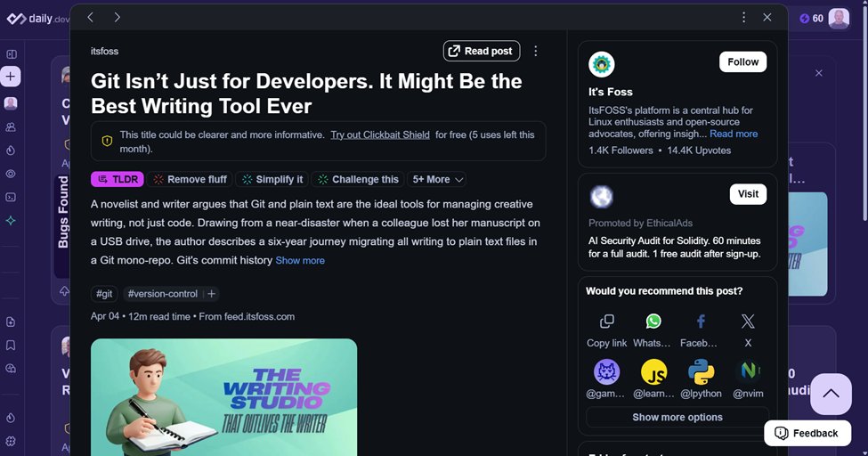Follow It's Foss source
Screen dimensions: 868x456
tap(742, 62)
